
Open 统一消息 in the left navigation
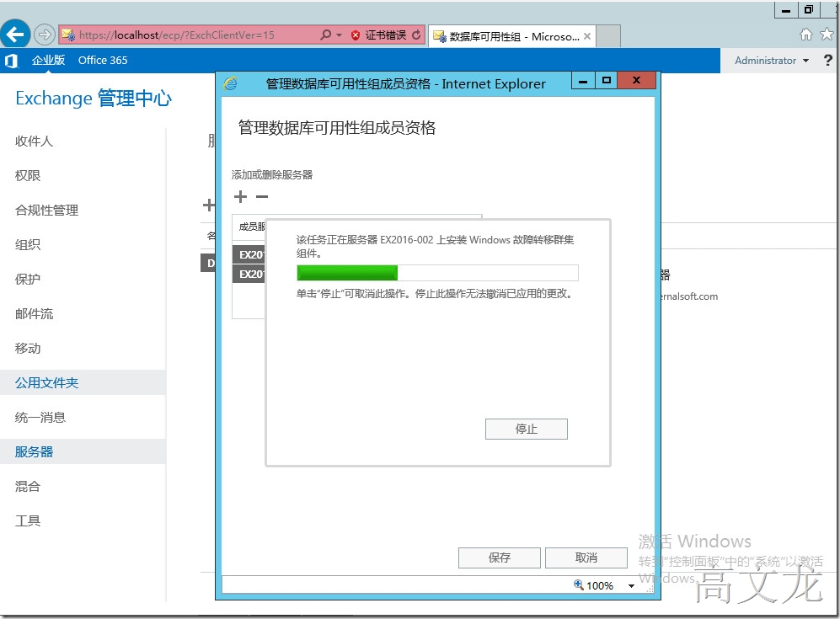[x=40, y=418]
